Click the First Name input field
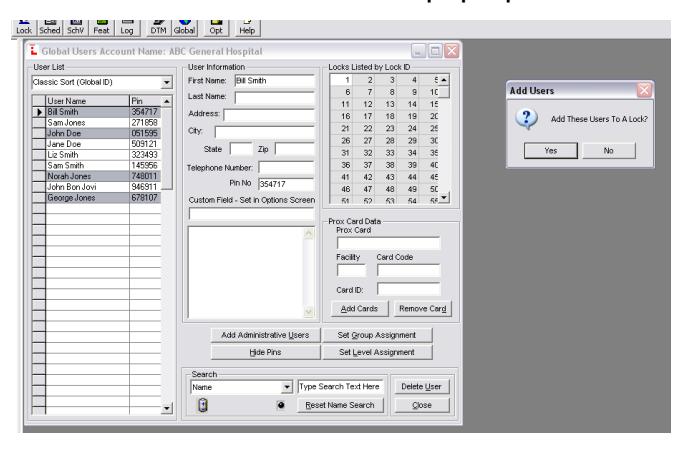Image resolution: width=685 pixels, height=451 pixels. [x=274, y=81]
